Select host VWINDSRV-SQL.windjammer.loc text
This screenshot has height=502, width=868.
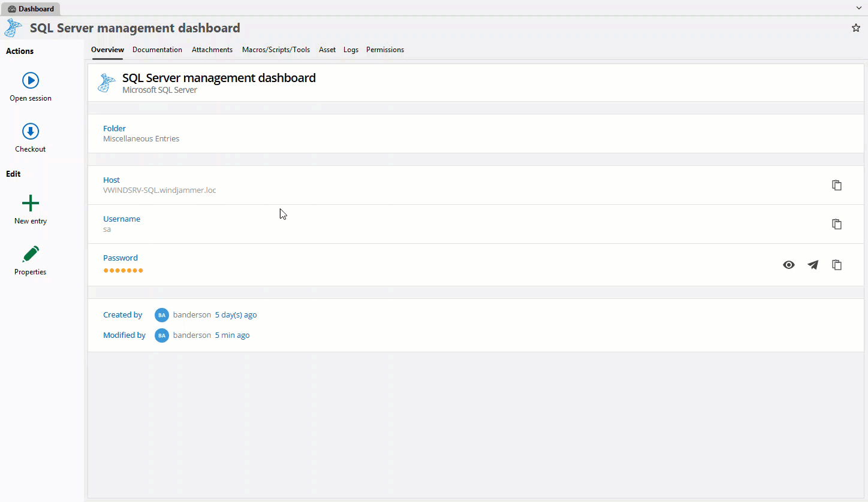(x=159, y=190)
